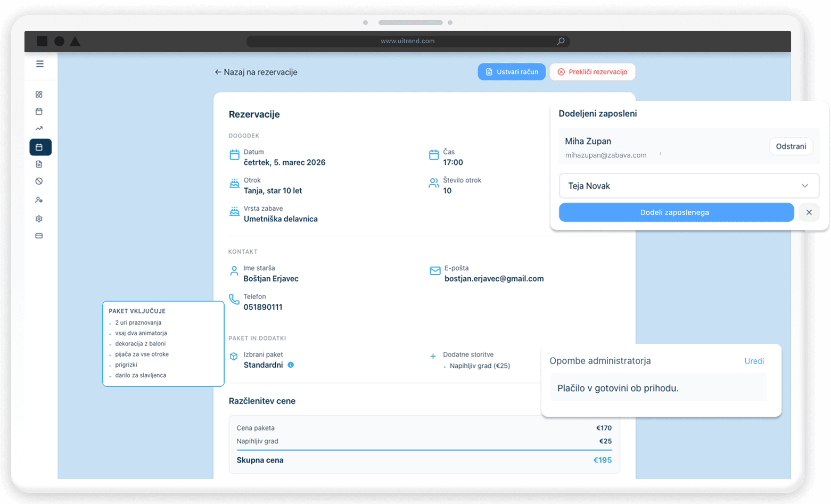This screenshot has height=504, width=831.
Task: Open the hamburger menu in the sidebar
Action: click(x=40, y=64)
